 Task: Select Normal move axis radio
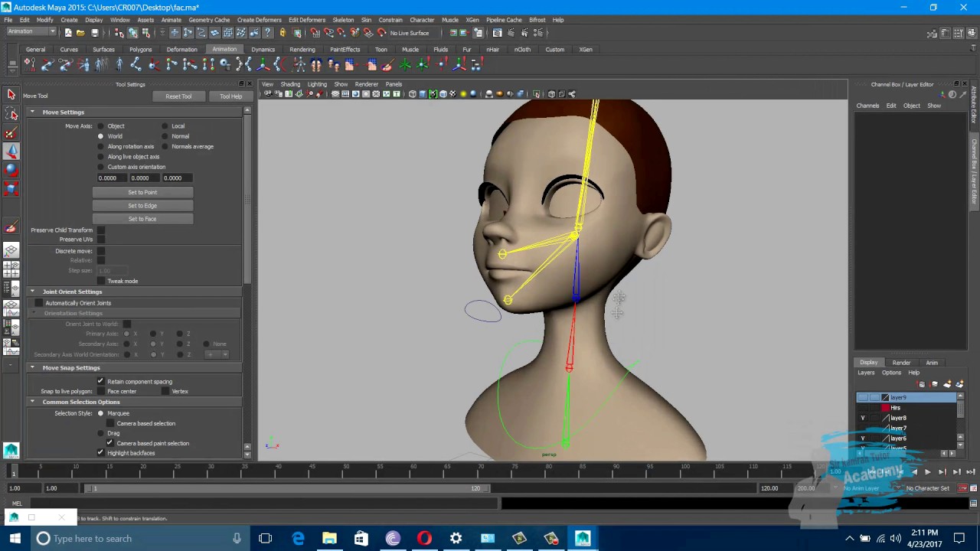(x=165, y=136)
